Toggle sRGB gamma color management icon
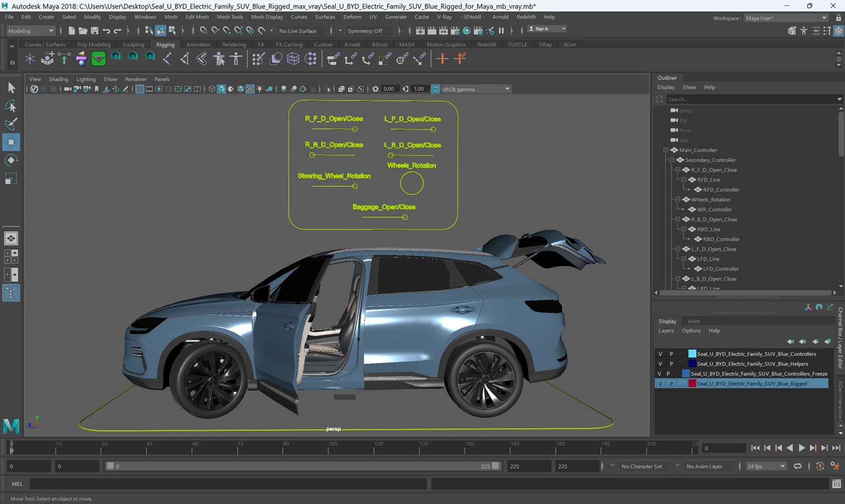845x504 pixels. (435, 89)
